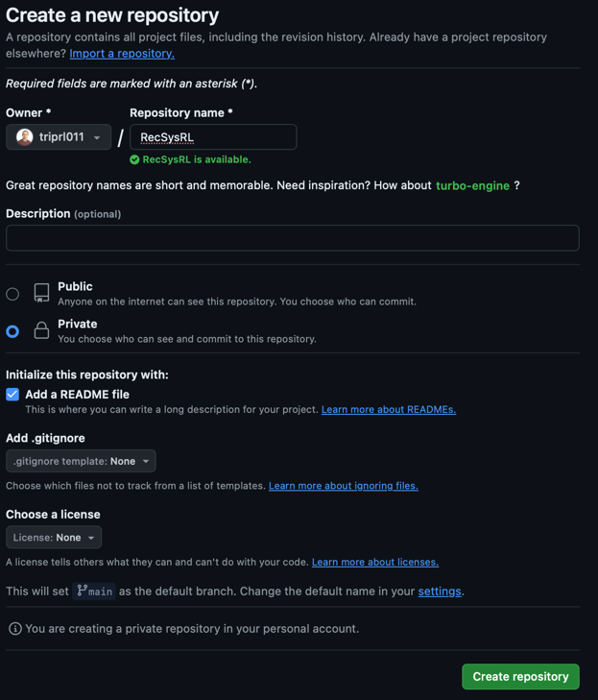Click the tripr1011 owner avatar image
This screenshot has width=598, height=700.
[x=25, y=137]
